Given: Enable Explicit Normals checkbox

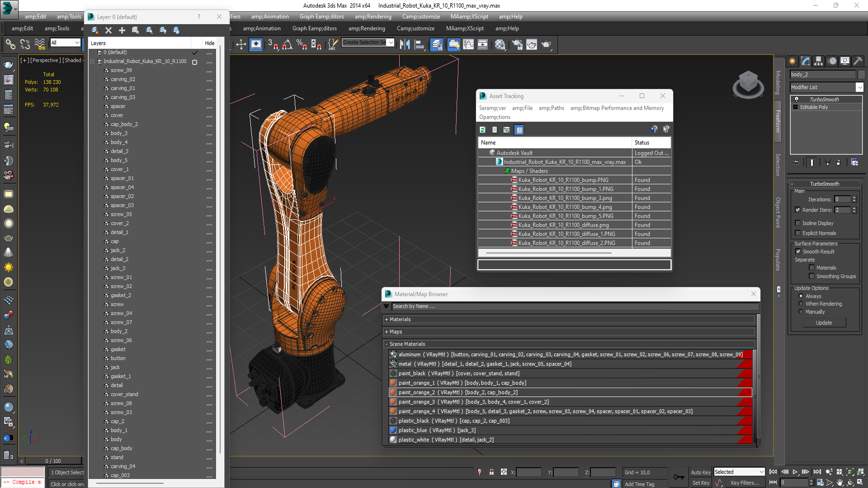Looking at the screenshot, I should [x=798, y=233].
